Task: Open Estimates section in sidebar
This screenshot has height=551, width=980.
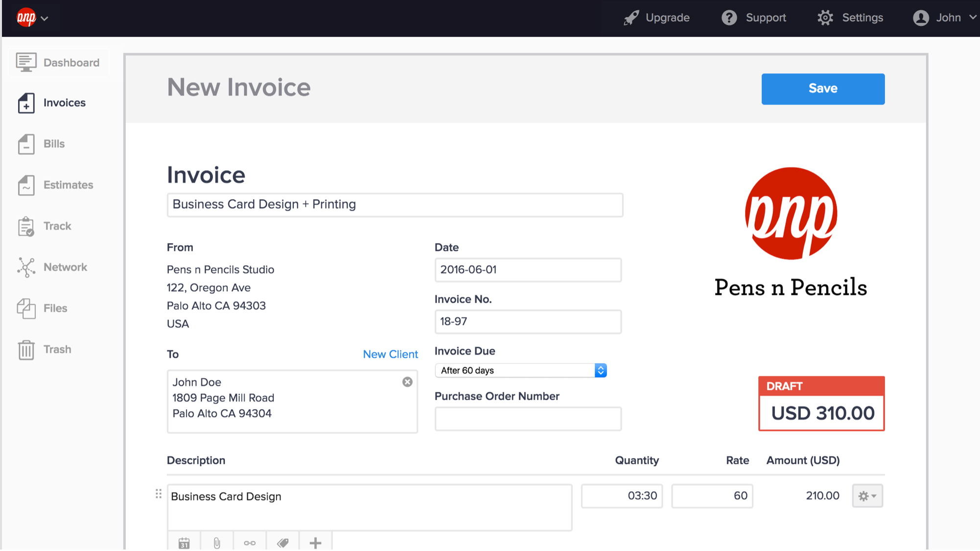Action: [x=55, y=185]
